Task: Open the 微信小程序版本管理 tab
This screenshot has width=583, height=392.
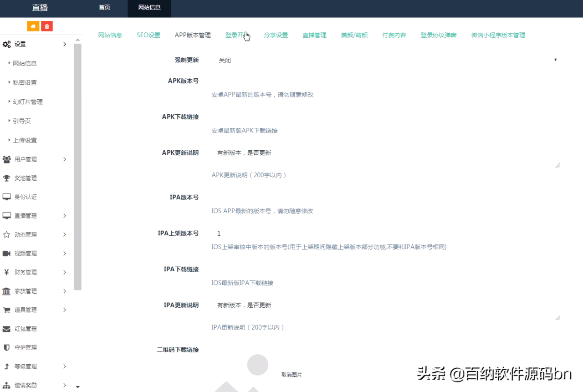Action: [498, 35]
